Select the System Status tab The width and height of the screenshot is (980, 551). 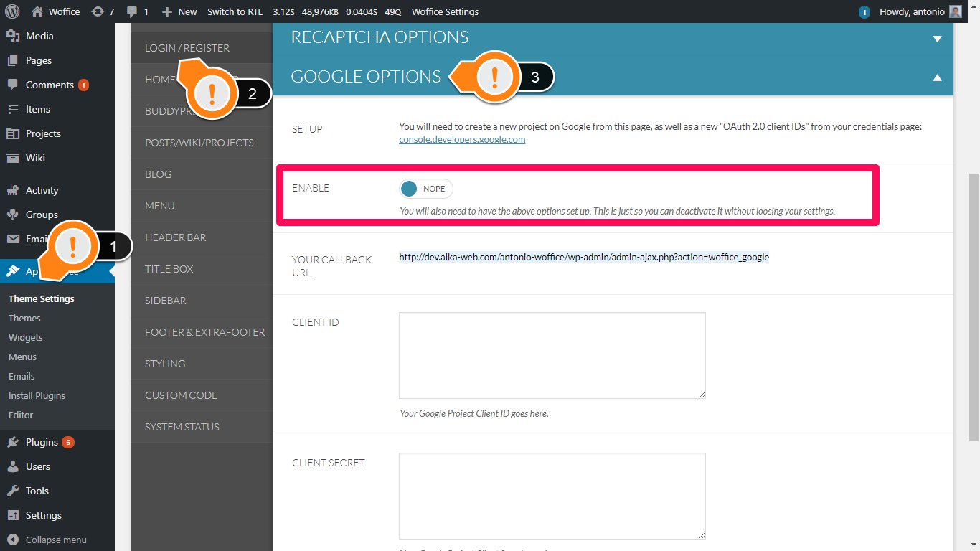tap(202, 427)
